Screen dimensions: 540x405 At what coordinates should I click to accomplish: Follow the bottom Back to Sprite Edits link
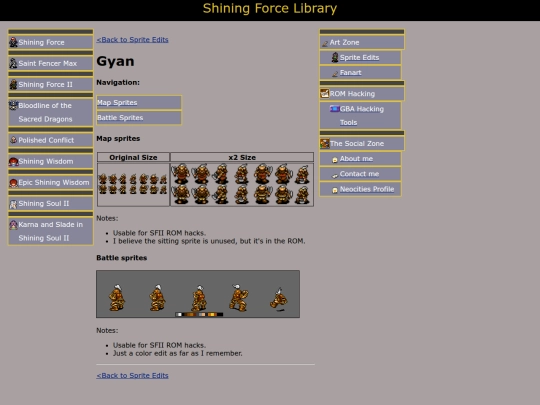132,375
